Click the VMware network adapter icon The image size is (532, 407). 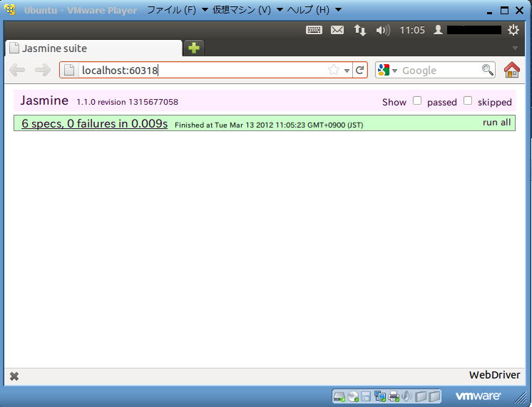point(379,396)
